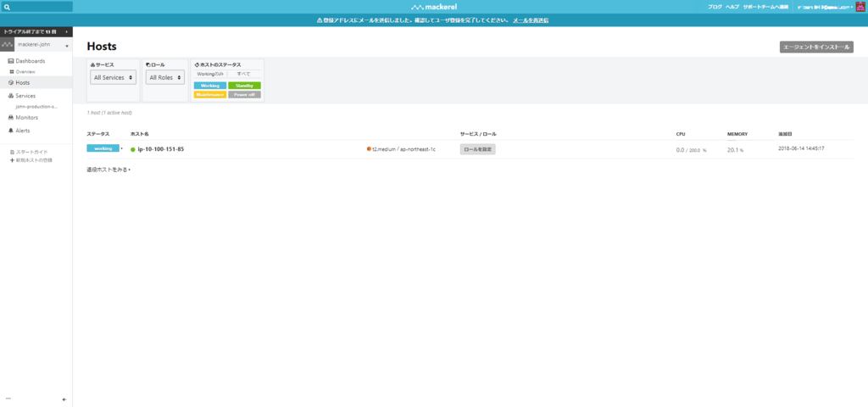This screenshot has width=868, height=407.
Task: Click the サービス / ロール column header
Action: coord(478,134)
